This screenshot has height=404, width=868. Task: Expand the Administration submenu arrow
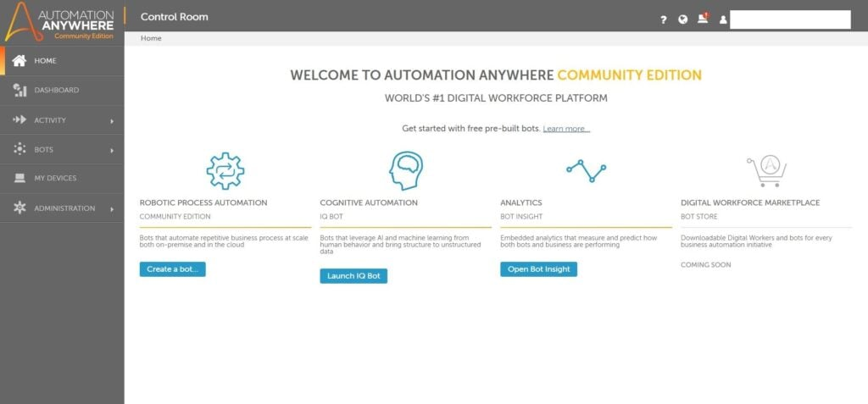pos(112,209)
